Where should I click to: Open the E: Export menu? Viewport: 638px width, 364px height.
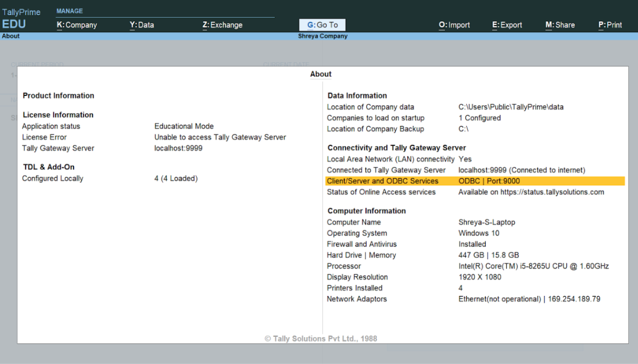point(507,25)
